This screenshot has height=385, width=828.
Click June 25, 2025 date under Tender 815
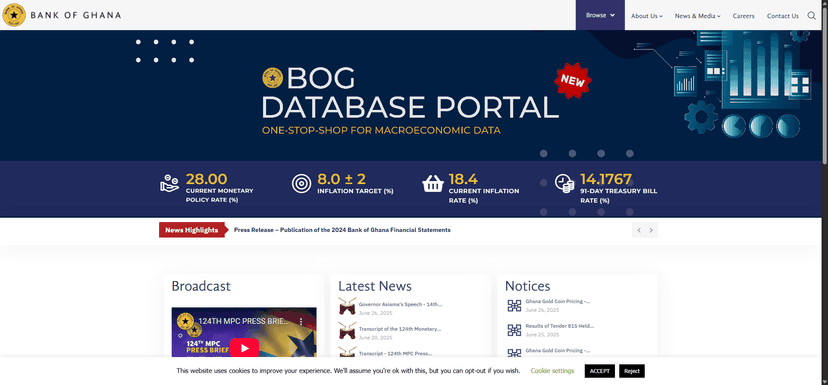click(542, 335)
